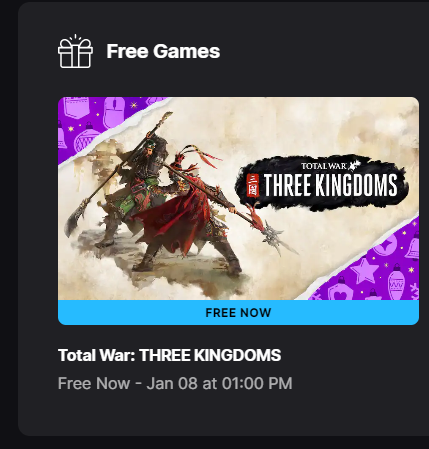Click the round bauble ornament top-left corner
This screenshot has width=429, height=449.
click(x=86, y=137)
